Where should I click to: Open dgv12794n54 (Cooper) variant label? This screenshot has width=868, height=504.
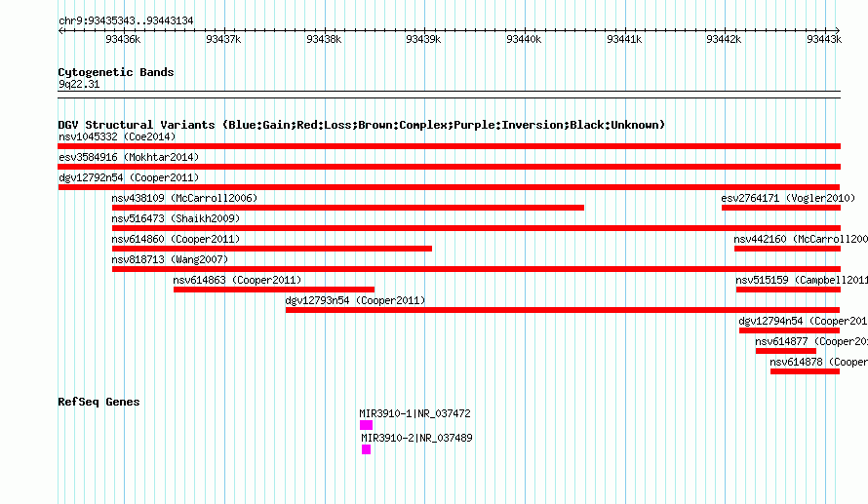pyautogui.click(x=804, y=321)
